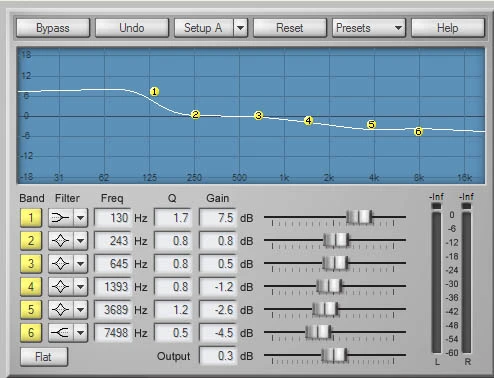Click band 1 frequency field 130 Hz

(x=113, y=218)
